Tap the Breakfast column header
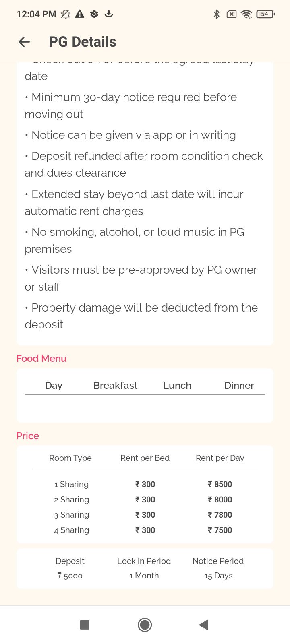This screenshot has height=644, width=290. pos(115,385)
